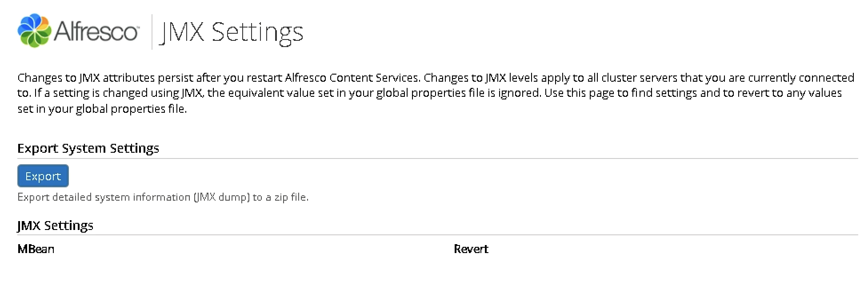Select the Export System Settings heading
This screenshot has height=293, width=868.
pyautogui.click(x=88, y=148)
